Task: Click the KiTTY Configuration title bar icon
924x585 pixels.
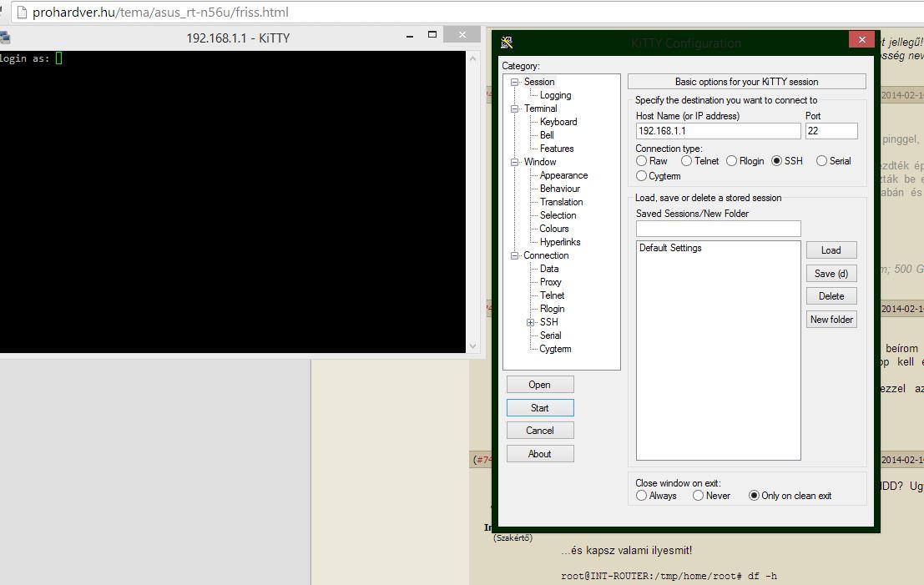Action: click(x=506, y=43)
